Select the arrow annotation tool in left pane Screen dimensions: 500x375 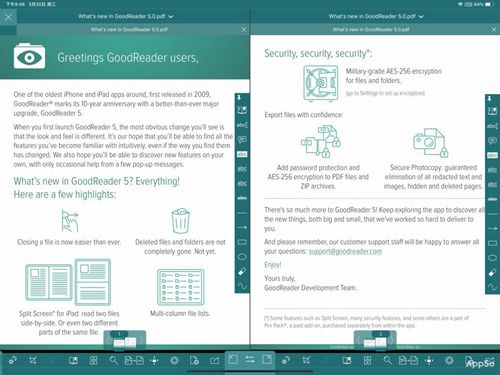[242, 227]
